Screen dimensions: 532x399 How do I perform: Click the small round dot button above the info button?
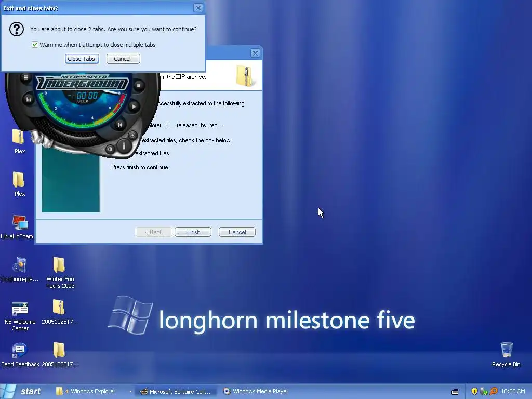[132, 135]
